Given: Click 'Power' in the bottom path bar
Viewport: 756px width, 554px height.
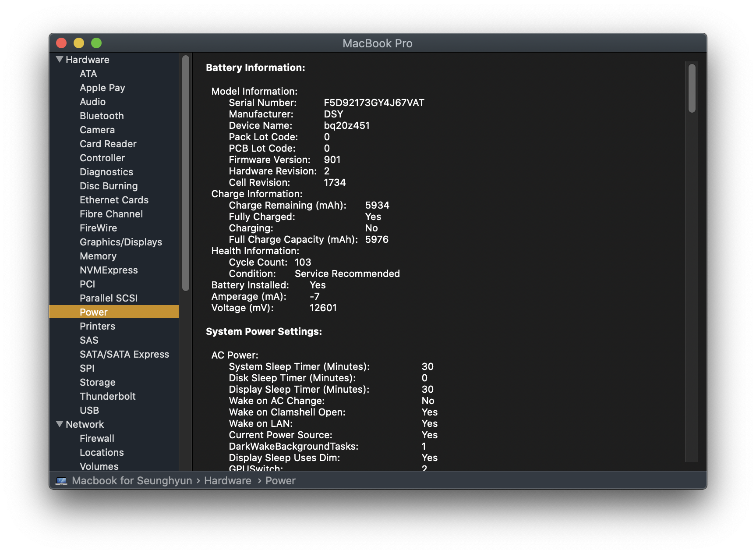Looking at the screenshot, I should click(280, 481).
